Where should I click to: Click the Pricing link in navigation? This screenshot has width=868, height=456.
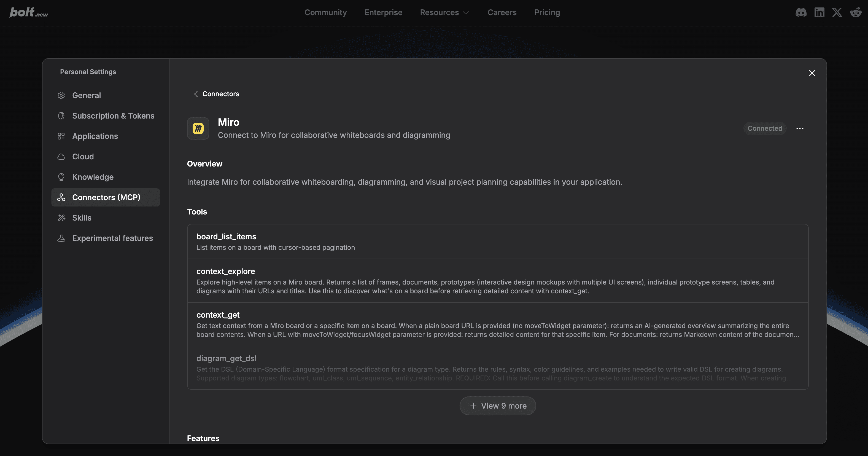pyautogui.click(x=547, y=12)
